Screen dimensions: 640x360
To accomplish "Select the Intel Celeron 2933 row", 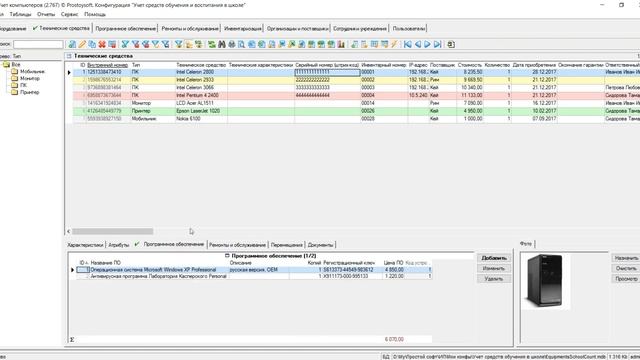I will coord(356,80).
